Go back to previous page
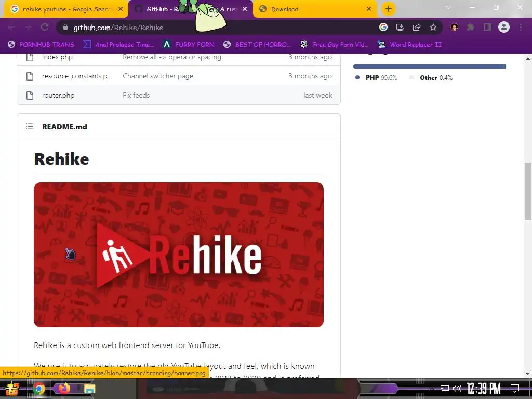This screenshot has width=532, height=399. (x=11, y=28)
